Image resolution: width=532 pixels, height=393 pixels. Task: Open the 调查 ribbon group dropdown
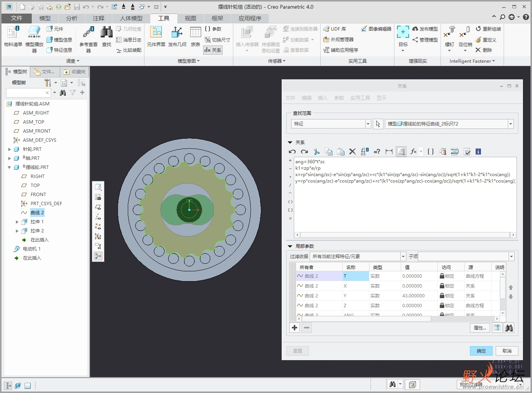point(73,61)
